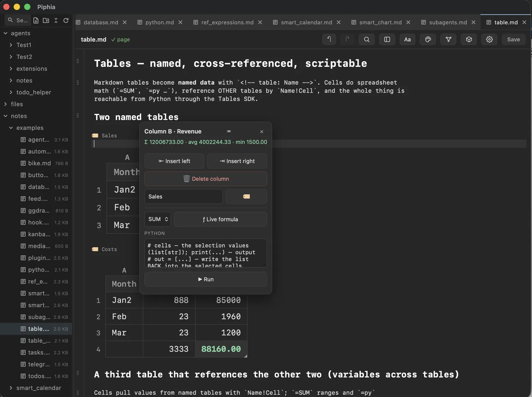Image resolution: width=532 pixels, height=397 pixels.
Task: Click the 1960 cell in Feb row
Action: tap(221, 316)
